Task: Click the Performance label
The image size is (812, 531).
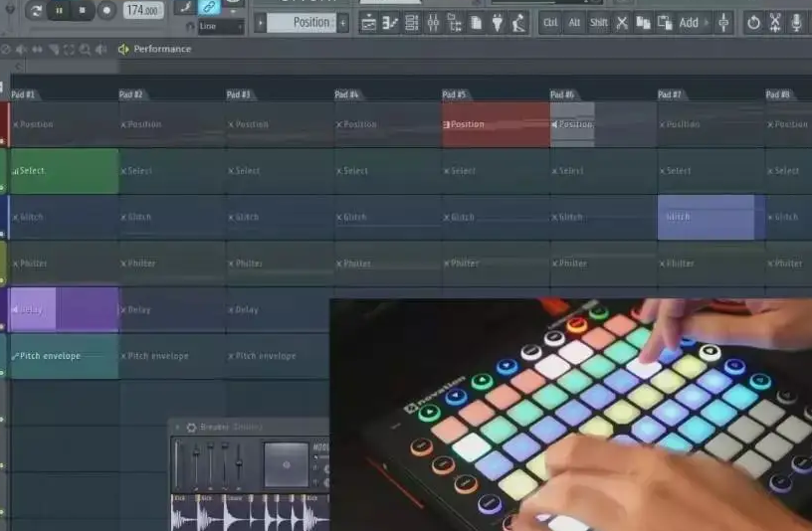Action: click(162, 49)
